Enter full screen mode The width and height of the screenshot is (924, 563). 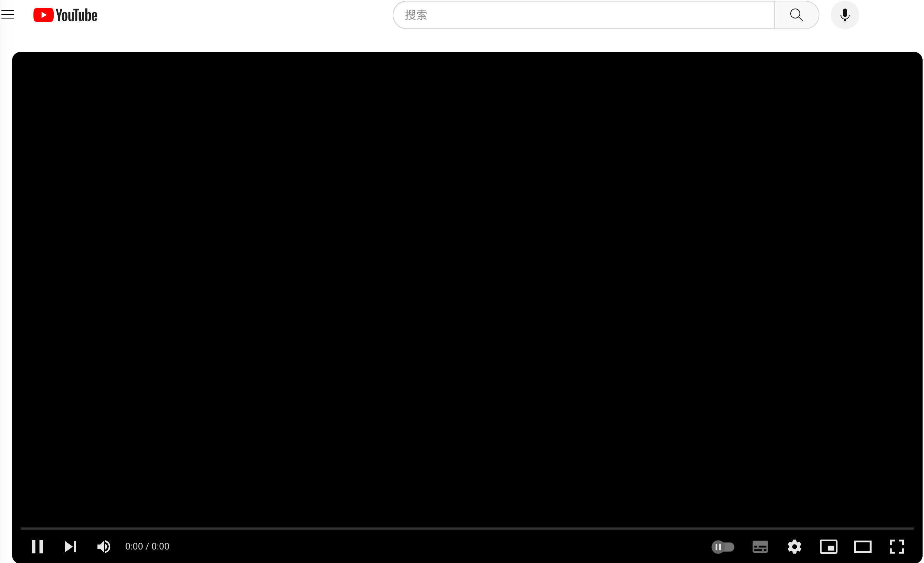pos(897,547)
